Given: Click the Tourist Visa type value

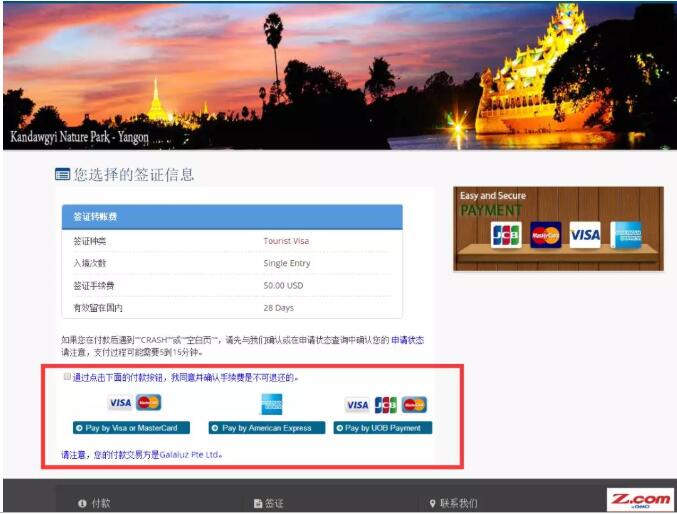Looking at the screenshot, I should point(286,241).
